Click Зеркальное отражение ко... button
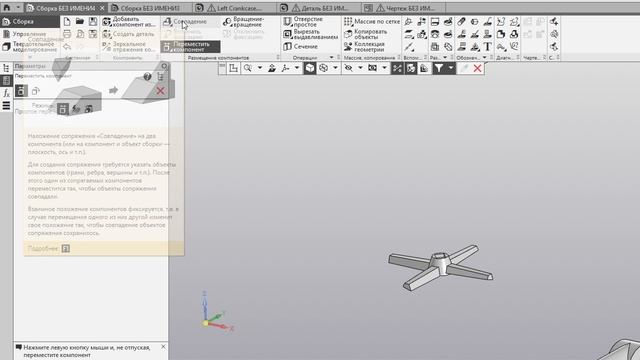The width and height of the screenshot is (640, 360). pyautogui.click(x=129, y=47)
